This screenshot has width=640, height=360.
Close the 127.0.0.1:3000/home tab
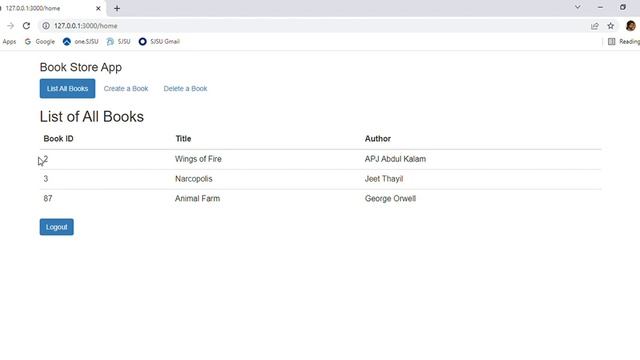point(98,8)
